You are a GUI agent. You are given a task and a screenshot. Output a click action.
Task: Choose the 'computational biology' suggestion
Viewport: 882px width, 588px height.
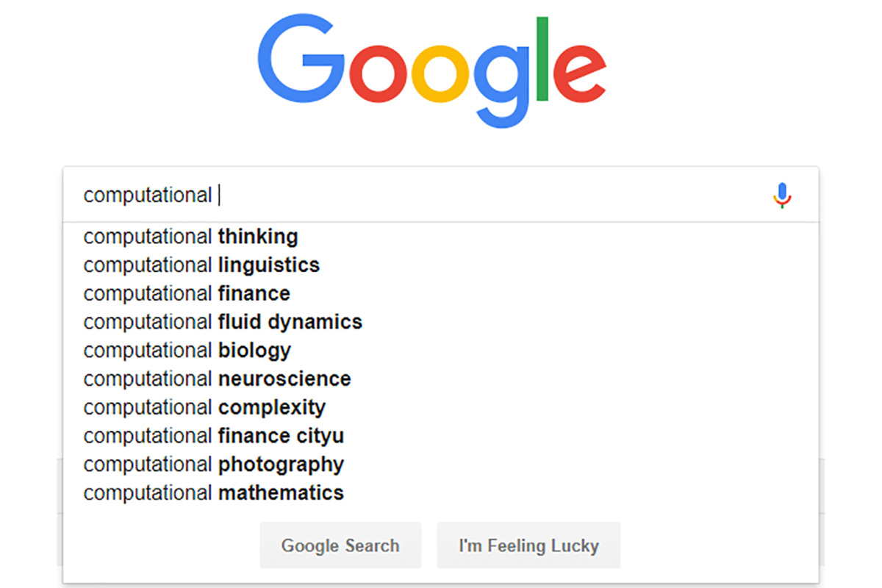click(x=441, y=351)
